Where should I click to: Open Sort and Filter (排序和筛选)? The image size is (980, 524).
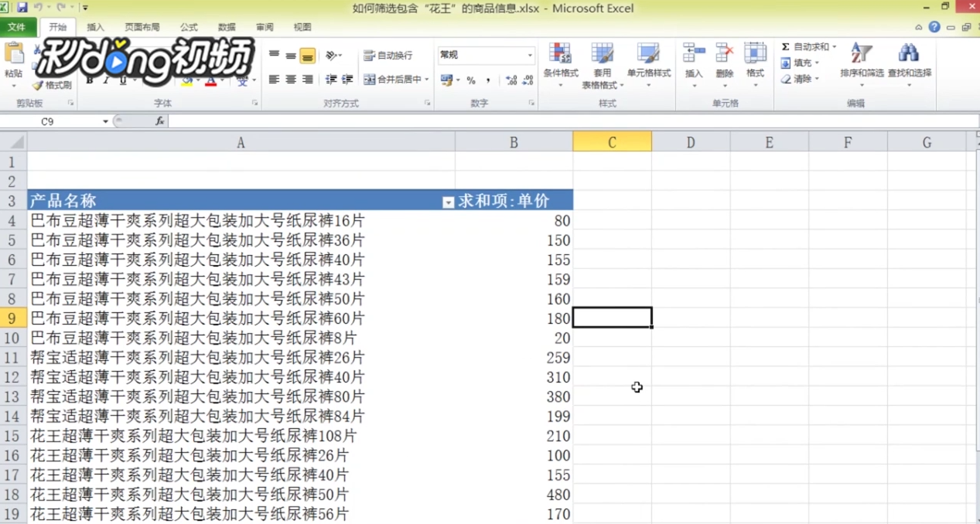click(x=862, y=65)
